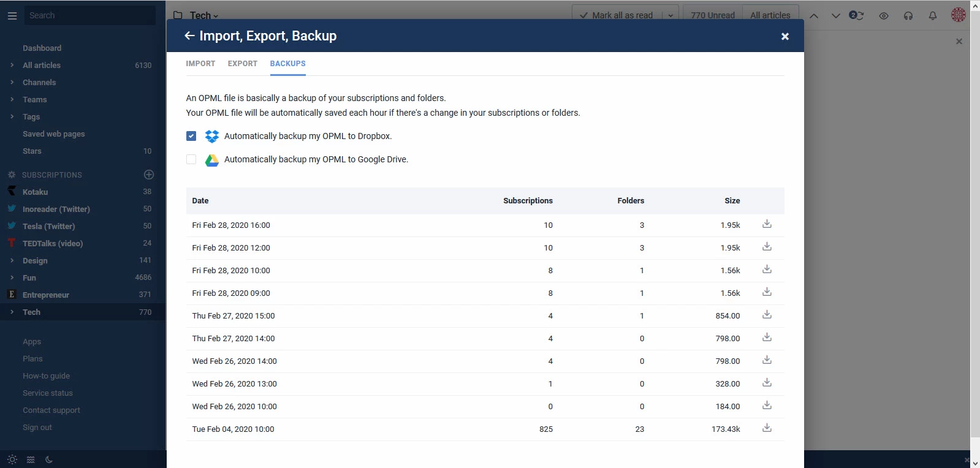Download the Fri Feb 28, 2020 16:00 backup
Image resolution: width=980 pixels, height=468 pixels.
point(767,224)
